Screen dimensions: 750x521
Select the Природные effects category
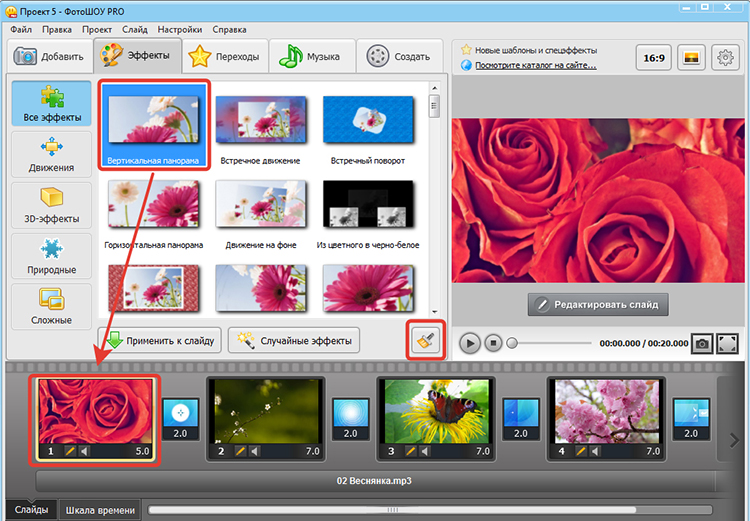pyautogui.click(x=52, y=256)
